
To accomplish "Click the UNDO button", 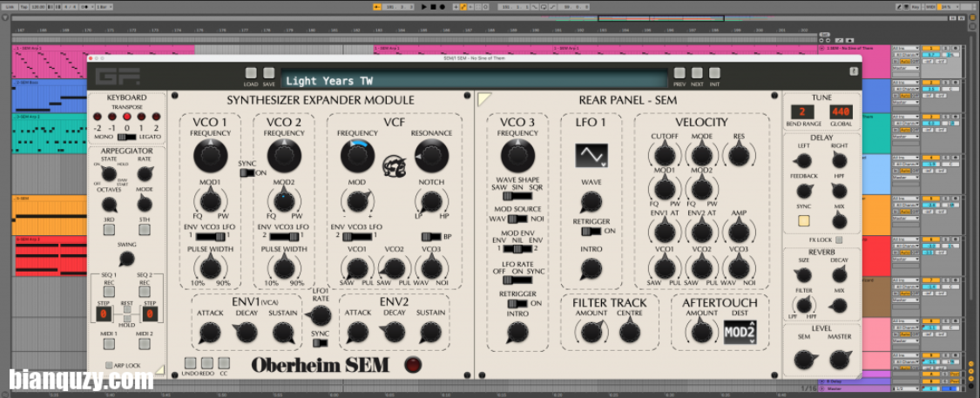I will (190, 362).
